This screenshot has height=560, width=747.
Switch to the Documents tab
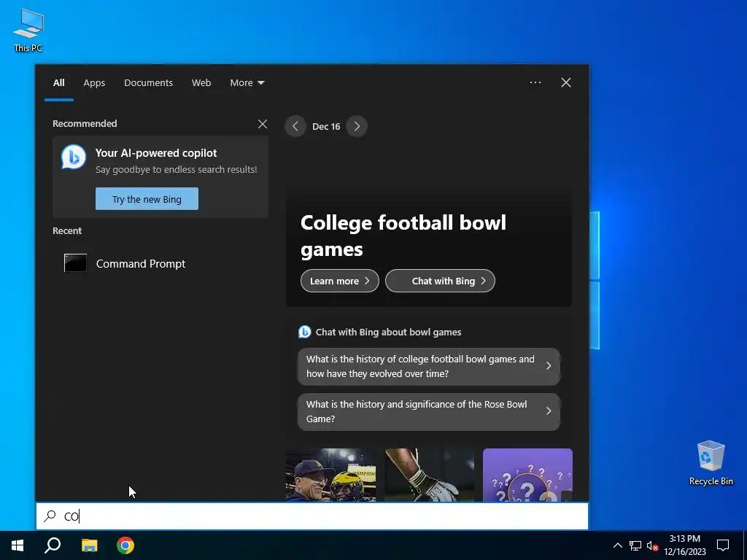click(148, 83)
